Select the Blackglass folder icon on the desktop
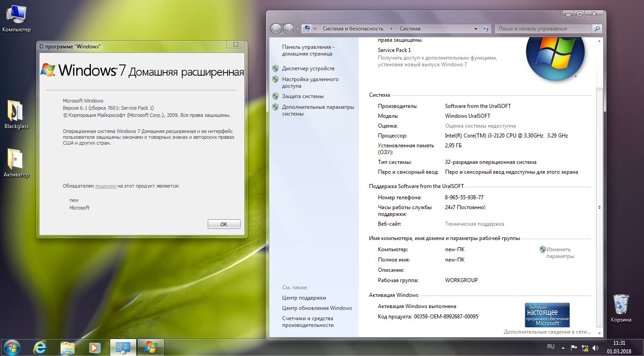 click(16, 114)
